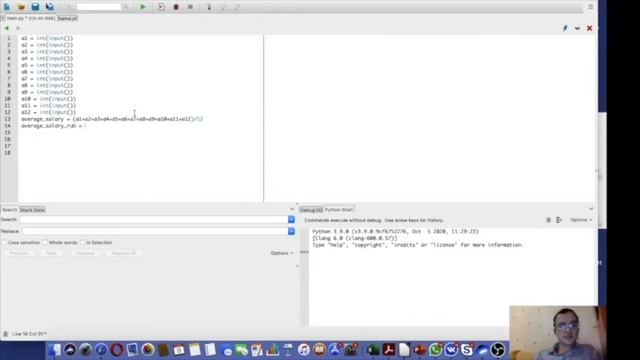640x360 pixels.
Task: Open the Python Shell Options dropdown
Action: 581,220
